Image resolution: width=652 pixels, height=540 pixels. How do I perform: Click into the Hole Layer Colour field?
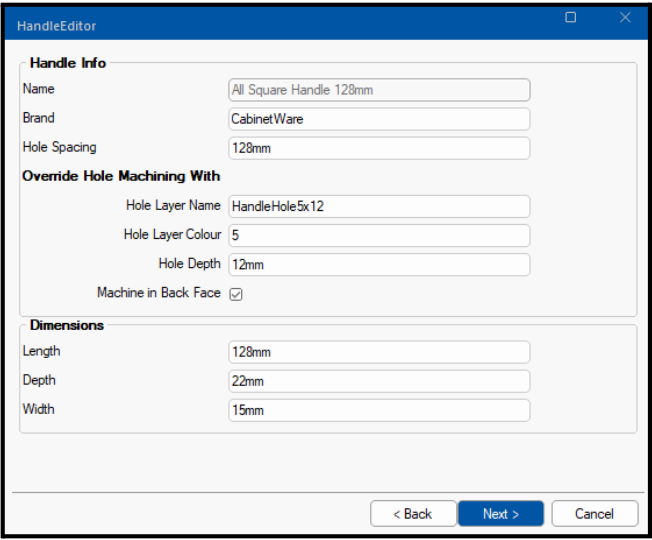pos(379,235)
